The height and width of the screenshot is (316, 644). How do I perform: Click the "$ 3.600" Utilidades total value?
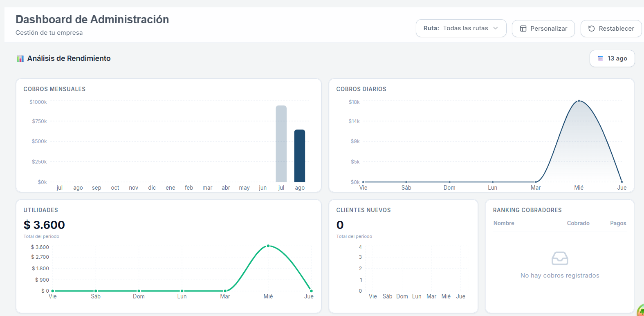pyautogui.click(x=44, y=225)
